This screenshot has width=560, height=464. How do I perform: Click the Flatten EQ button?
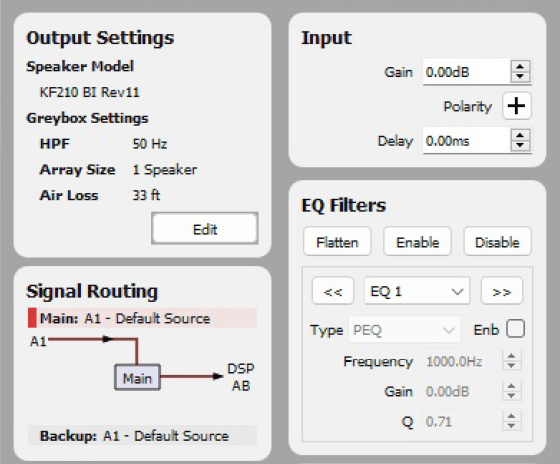pos(337,242)
